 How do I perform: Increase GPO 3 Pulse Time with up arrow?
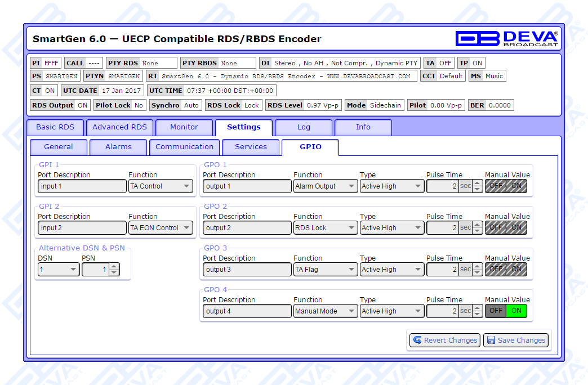point(478,267)
